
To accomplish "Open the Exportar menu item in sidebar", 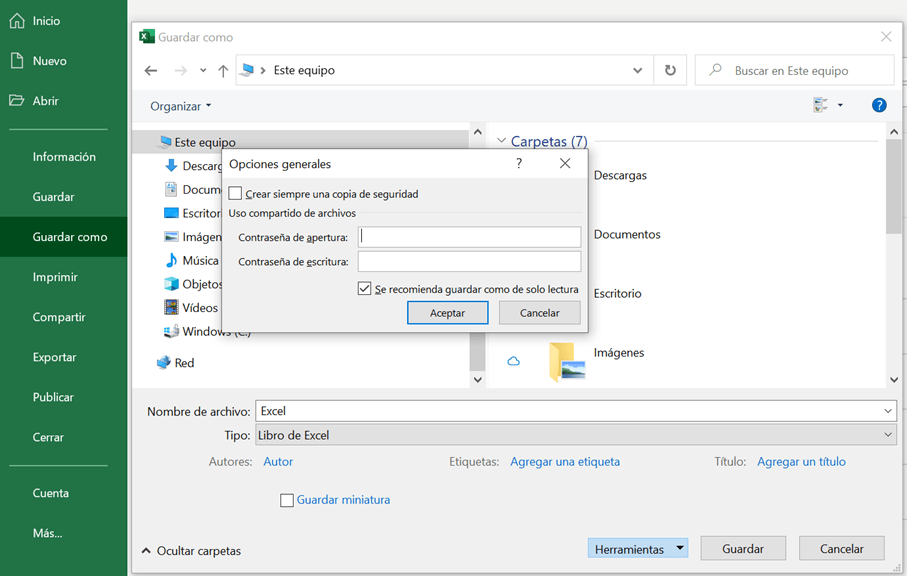I will pyautogui.click(x=54, y=357).
